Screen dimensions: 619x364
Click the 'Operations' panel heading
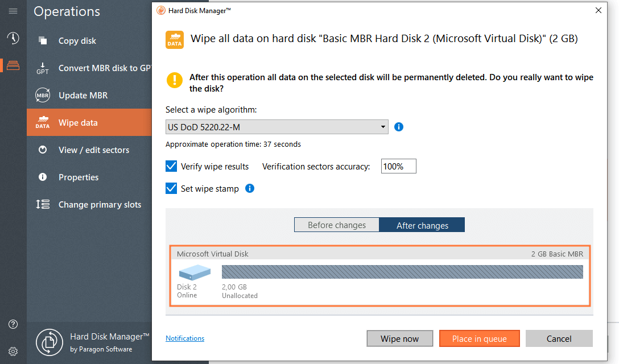67,11
